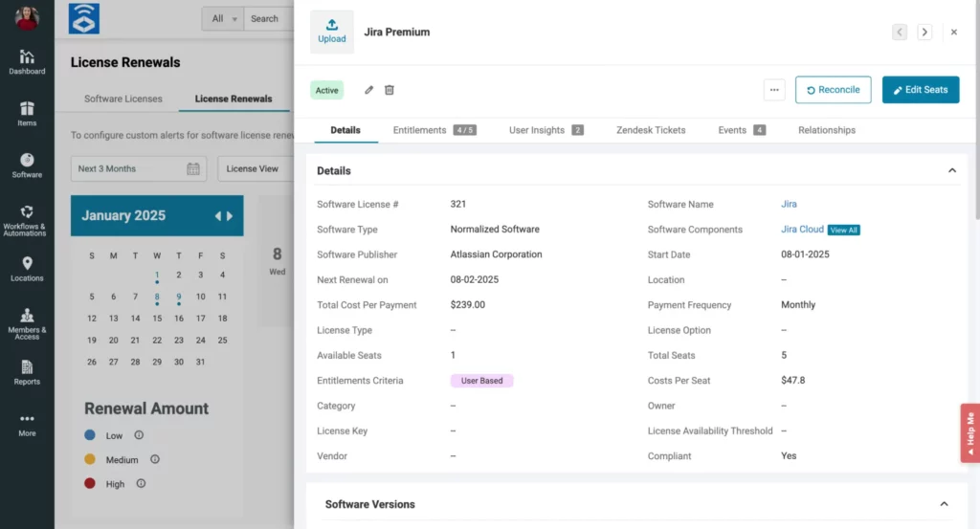980x529 pixels.
Task: Click the Reconcile button
Action: 834,90
